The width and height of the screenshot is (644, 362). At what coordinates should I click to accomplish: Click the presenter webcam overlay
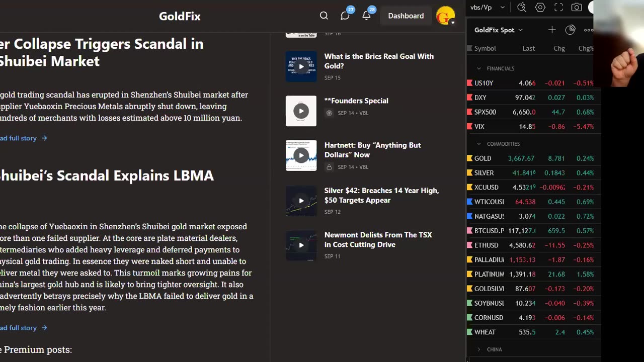click(619, 44)
